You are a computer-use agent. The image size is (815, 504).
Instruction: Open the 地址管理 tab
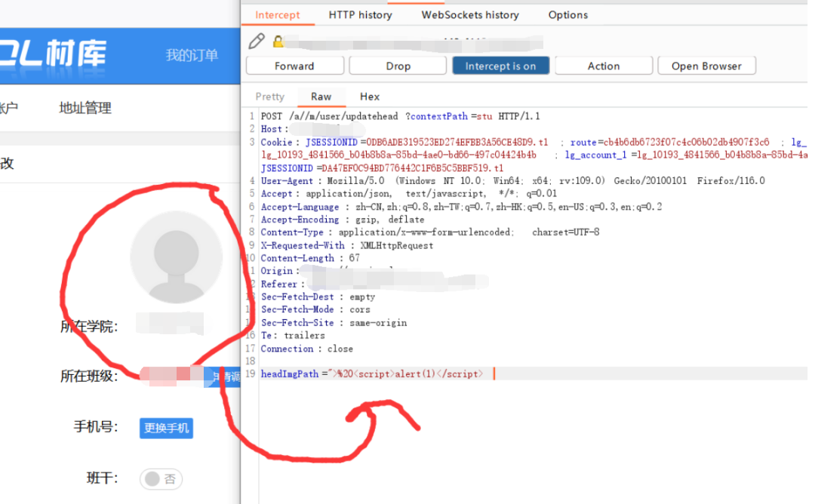pyautogui.click(x=85, y=108)
